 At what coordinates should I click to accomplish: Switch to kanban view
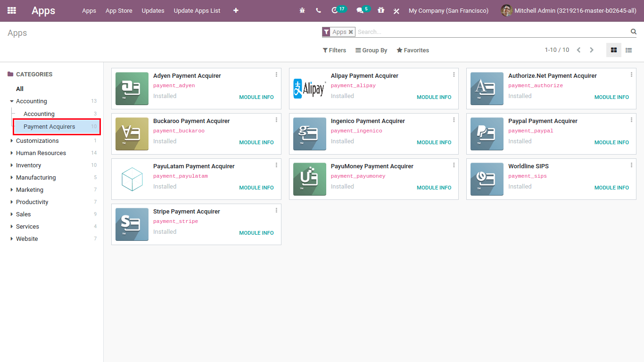point(614,50)
